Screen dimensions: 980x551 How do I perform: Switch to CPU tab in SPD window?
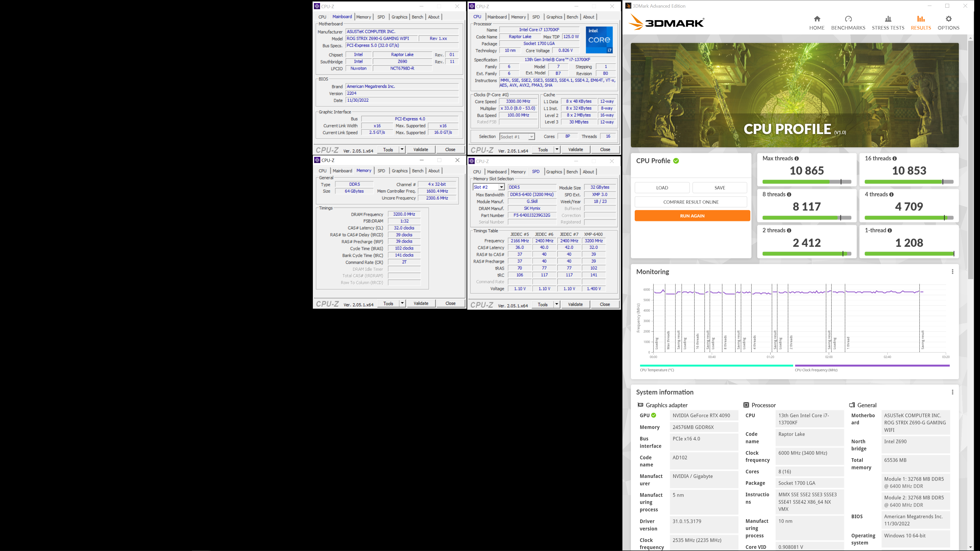pos(477,172)
